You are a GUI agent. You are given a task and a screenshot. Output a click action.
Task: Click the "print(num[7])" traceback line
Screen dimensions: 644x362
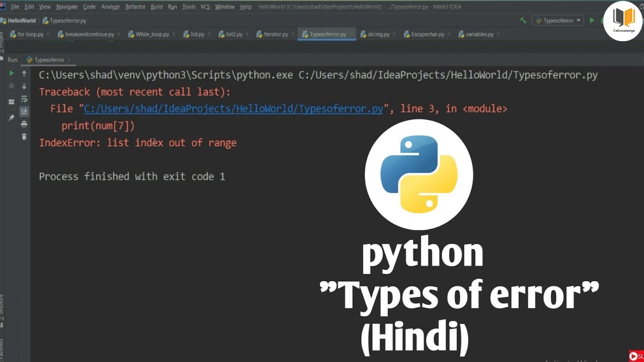[x=98, y=126]
